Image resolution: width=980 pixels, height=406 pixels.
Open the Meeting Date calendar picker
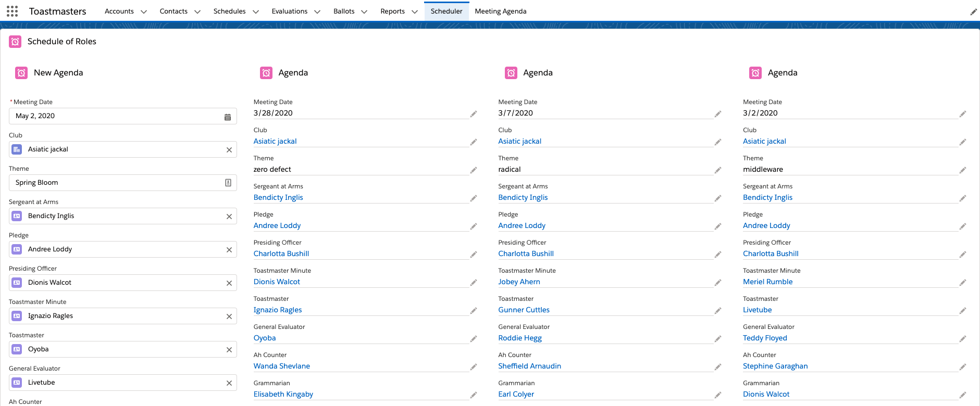click(228, 117)
